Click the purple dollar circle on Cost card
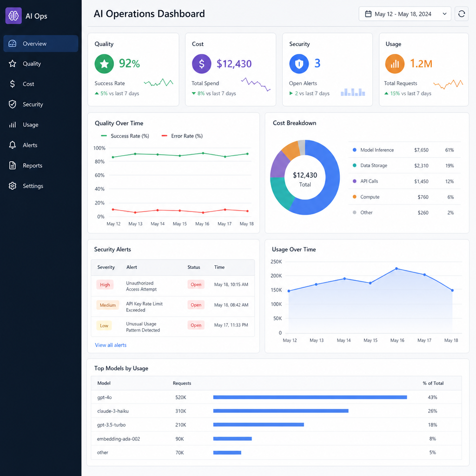Image resolution: width=476 pixels, height=476 pixels. (x=202, y=64)
